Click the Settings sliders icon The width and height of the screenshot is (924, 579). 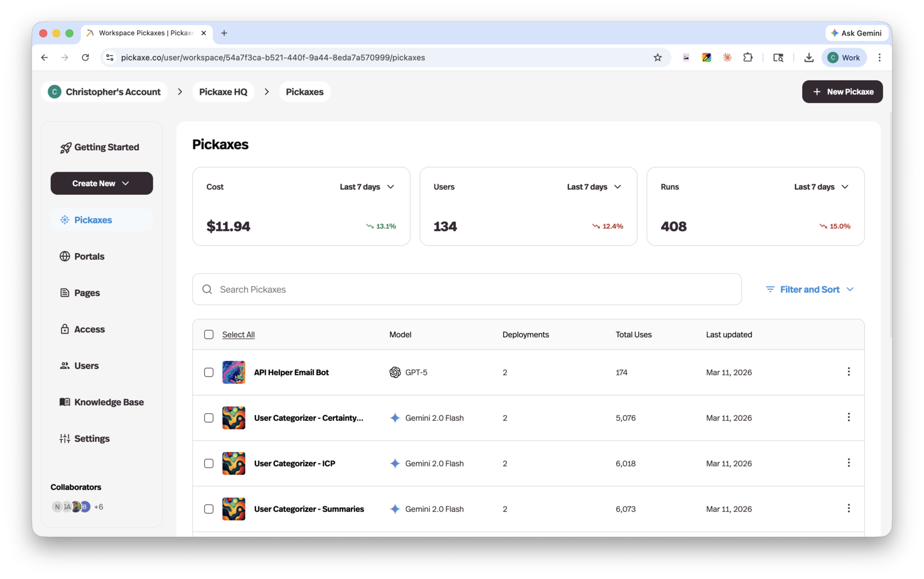64,438
